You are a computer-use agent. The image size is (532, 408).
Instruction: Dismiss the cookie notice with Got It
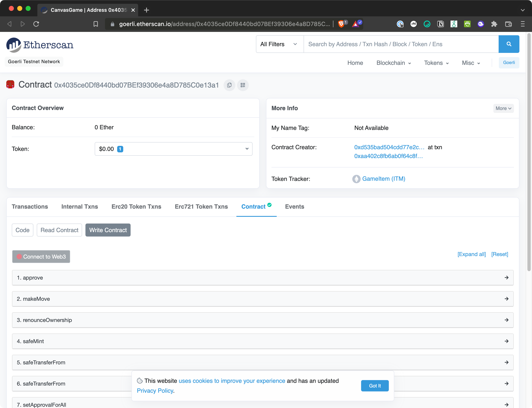(375, 386)
